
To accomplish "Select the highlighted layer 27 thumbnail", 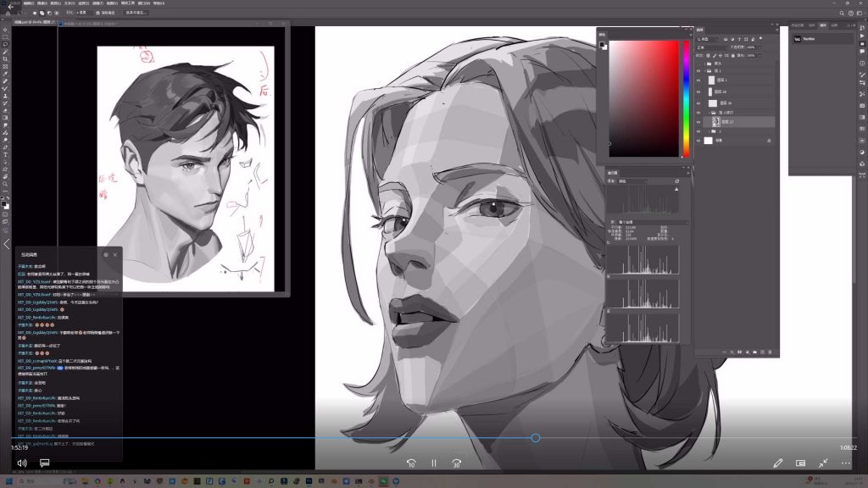I will tap(715, 122).
